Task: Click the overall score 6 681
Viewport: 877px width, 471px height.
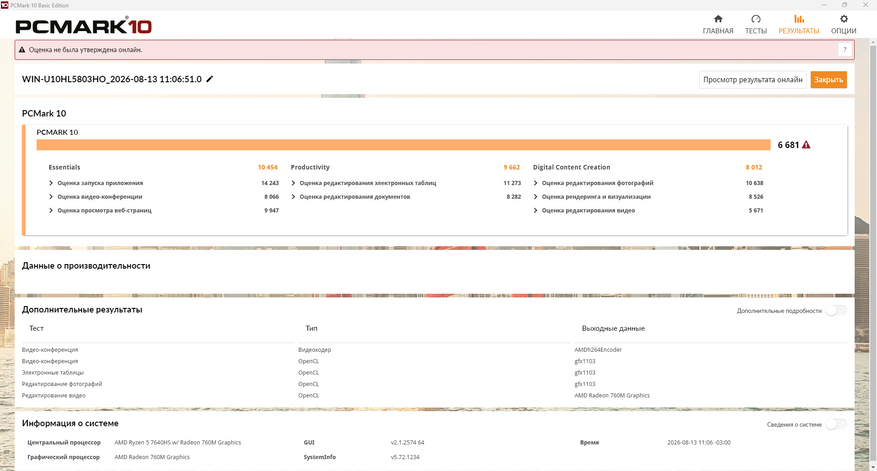Action: coord(788,145)
